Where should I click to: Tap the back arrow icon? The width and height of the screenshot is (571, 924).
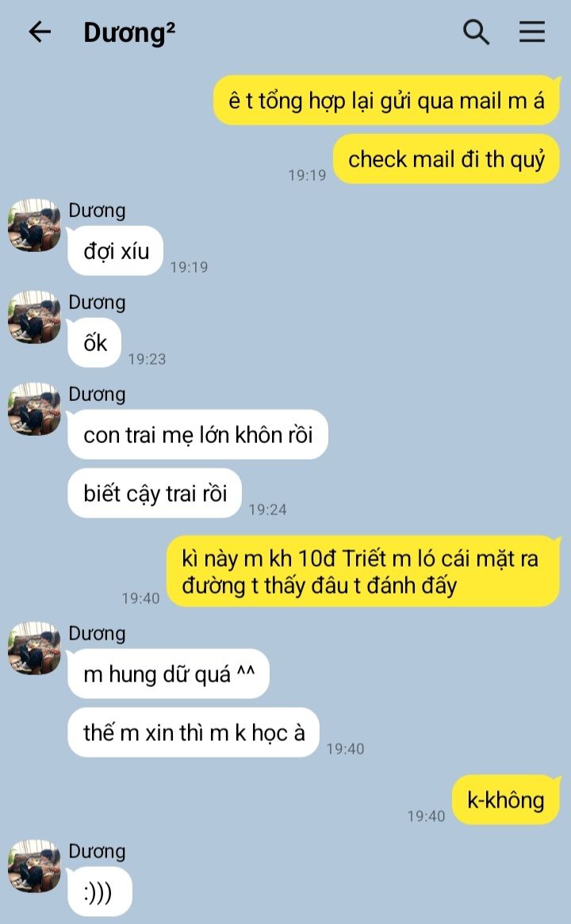[40, 32]
